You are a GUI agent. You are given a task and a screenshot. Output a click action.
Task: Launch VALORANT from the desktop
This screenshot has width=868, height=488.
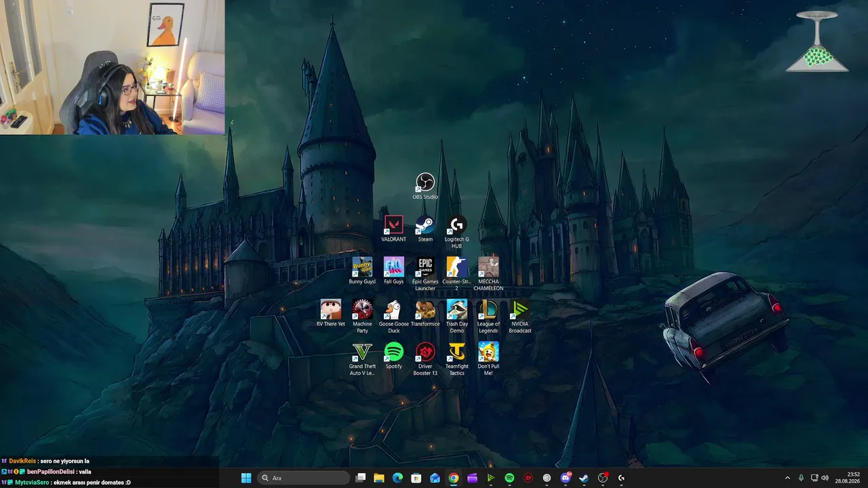click(x=393, y=229)
